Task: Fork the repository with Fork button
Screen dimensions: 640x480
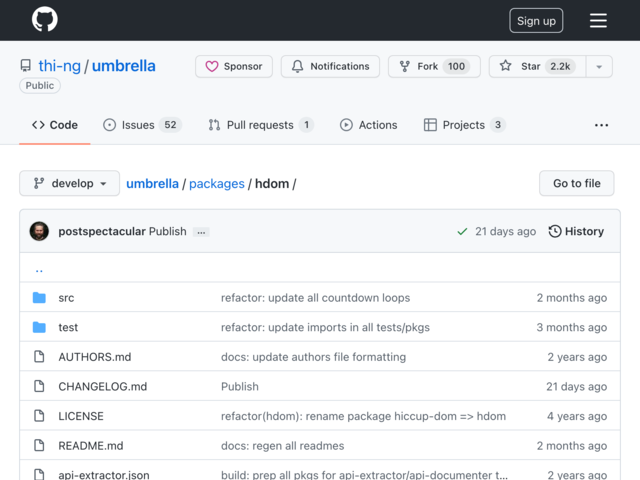Action: [434, 66]
